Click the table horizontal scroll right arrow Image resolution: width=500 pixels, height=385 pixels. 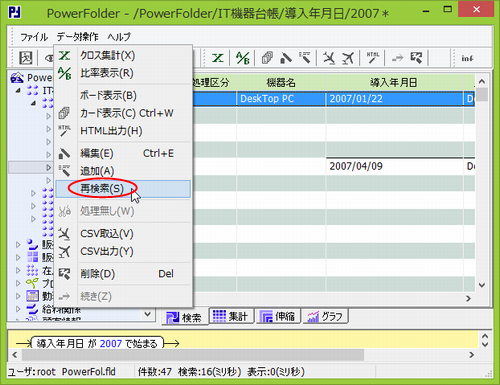click(x=468, y=298)
